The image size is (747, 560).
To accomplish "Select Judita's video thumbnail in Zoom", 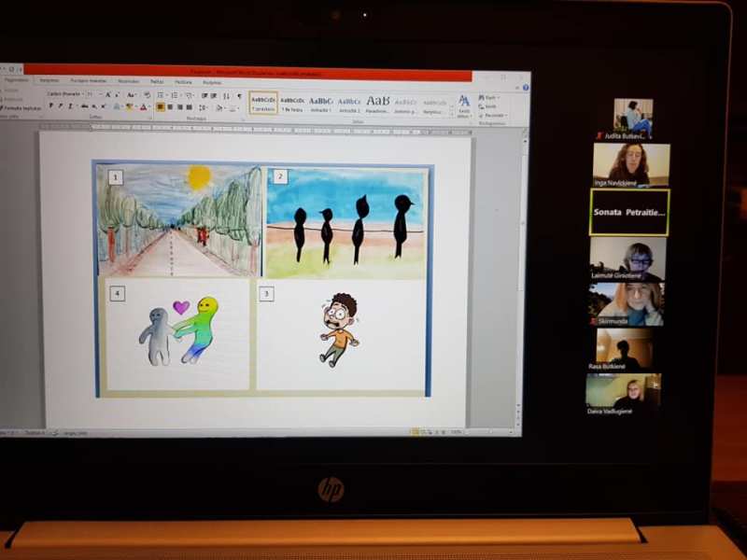I will 633,119.
